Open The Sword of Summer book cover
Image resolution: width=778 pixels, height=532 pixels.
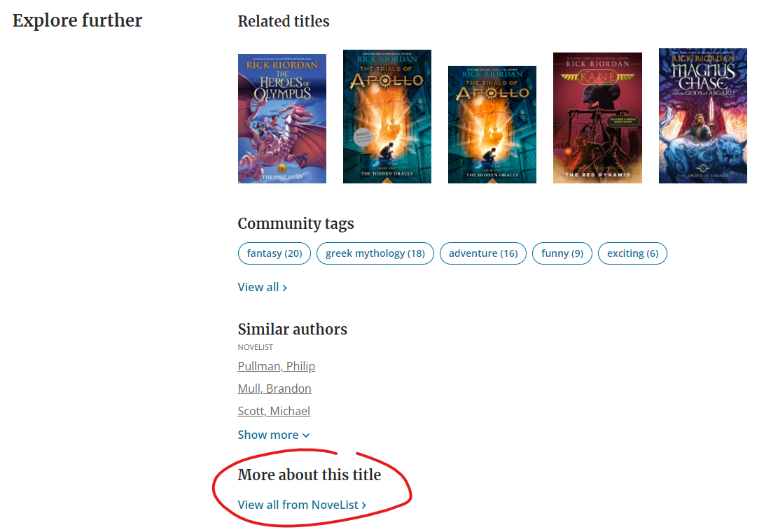point(702,115)
